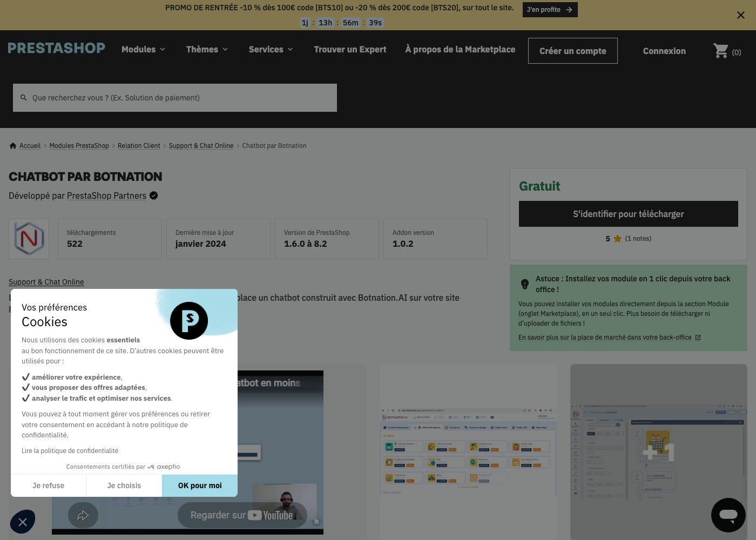The image size is (756, 540).
Task: Click the search magnifier icon
Action: pos(23,98)
